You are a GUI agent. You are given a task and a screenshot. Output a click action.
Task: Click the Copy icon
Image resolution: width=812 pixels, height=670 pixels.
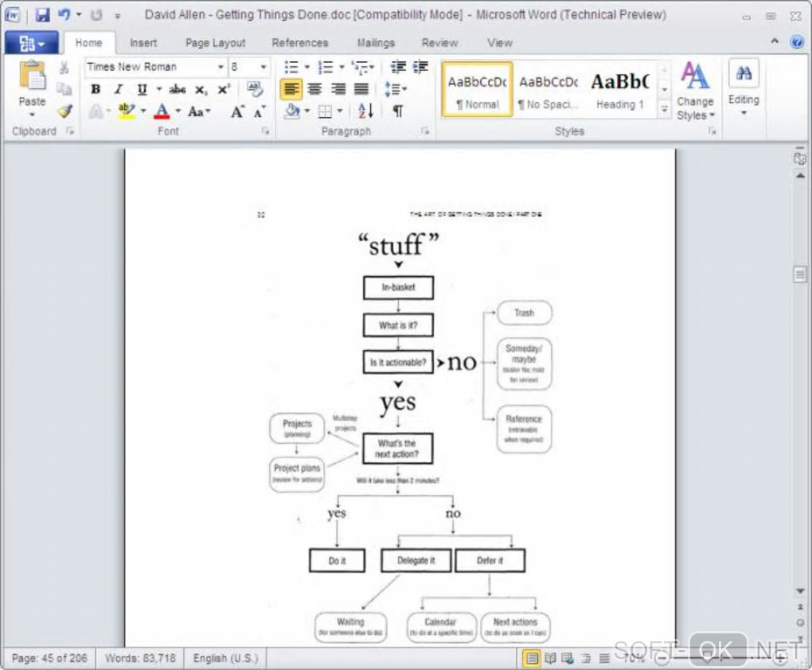pyautogui.click(x=64, y=89)
